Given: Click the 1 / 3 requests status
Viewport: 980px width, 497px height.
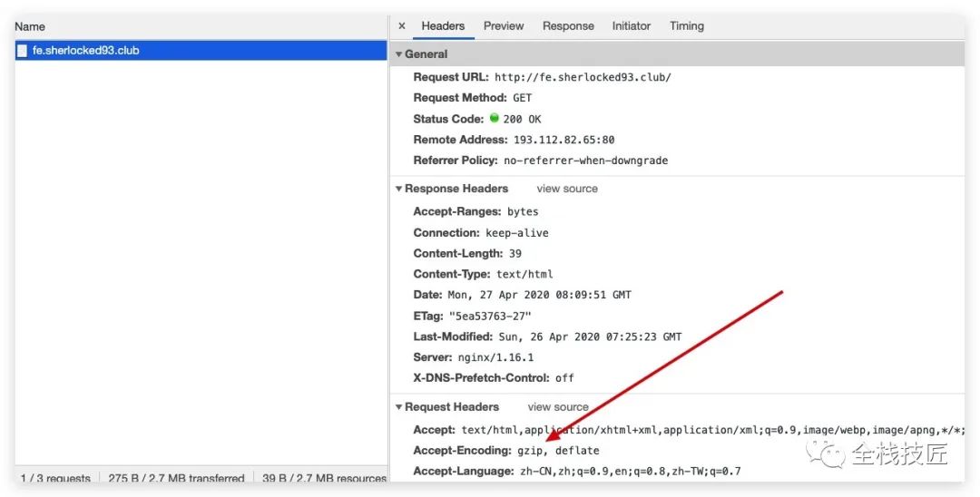Looking at the screenshot, I should click(55, 478).
